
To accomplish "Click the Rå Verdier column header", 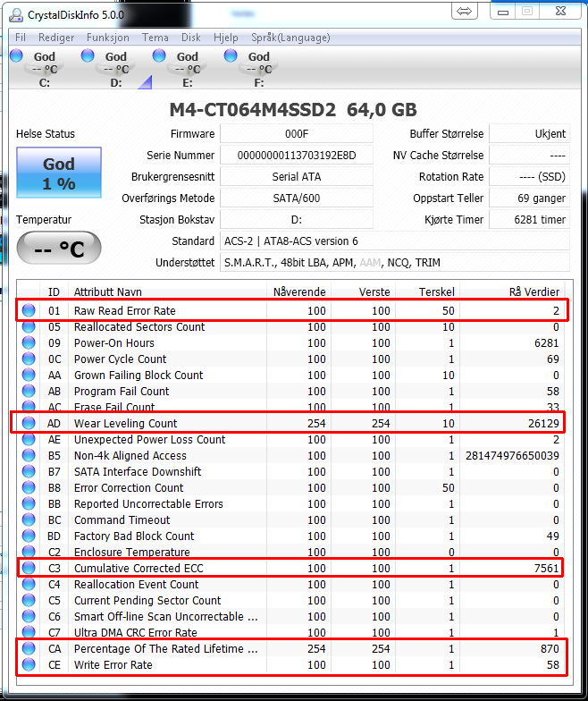I will pyautogui.click(x=512, y=291).
